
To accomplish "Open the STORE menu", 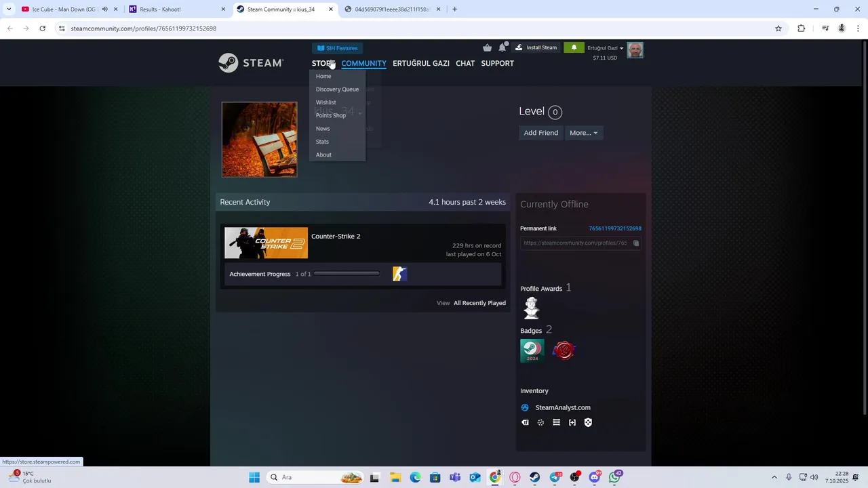I will [x=323, y=63].
